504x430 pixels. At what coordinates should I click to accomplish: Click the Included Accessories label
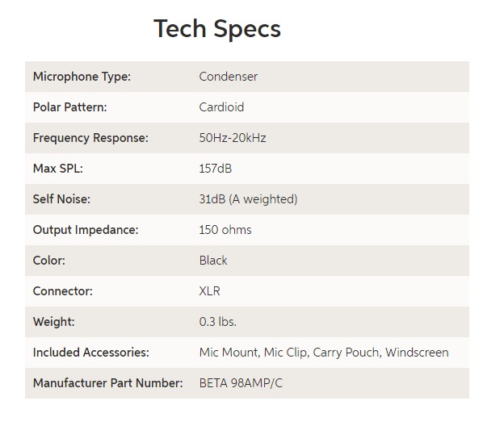pyautogui.click(x=91, y=353)
